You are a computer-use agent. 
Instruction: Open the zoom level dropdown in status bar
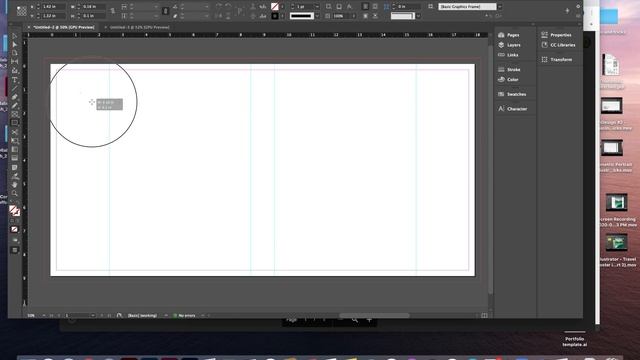click(x=44, y=316)
